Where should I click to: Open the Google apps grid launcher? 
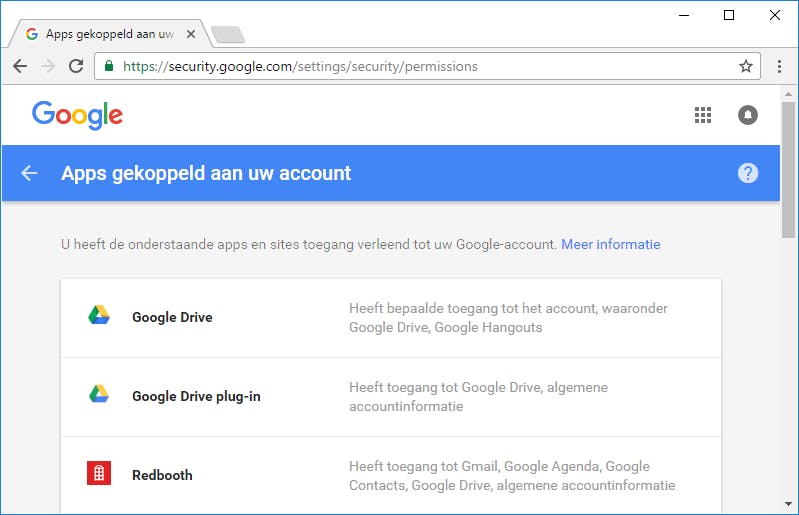click(703, 115)
